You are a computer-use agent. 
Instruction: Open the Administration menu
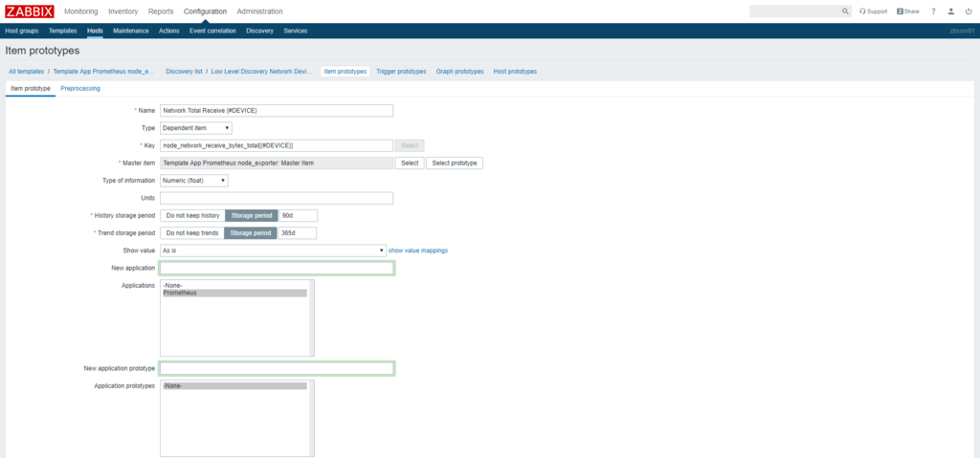(x=259, y=11)
